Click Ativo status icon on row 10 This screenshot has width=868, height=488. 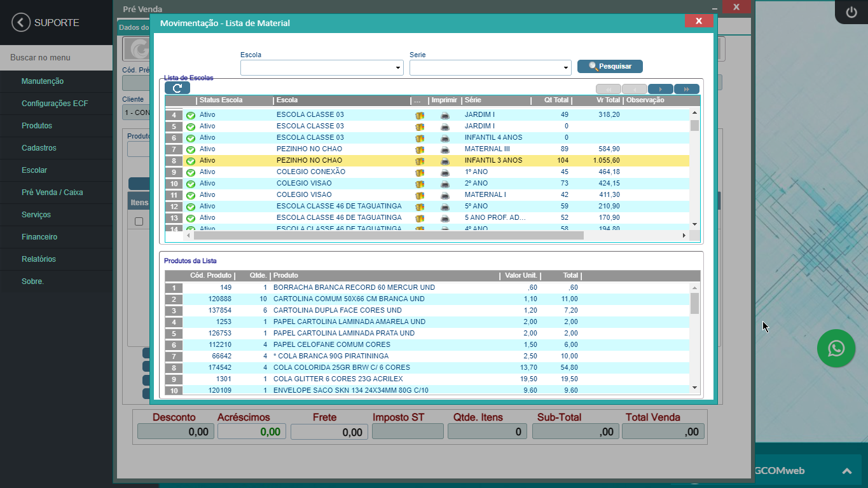(190, 184)
